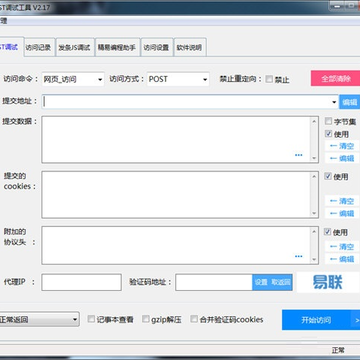Tick the 合并验证码cookies checkbox

click(194, 319)
